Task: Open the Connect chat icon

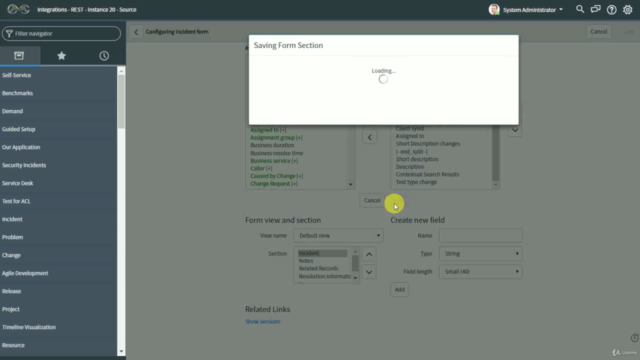Action: 596,9
